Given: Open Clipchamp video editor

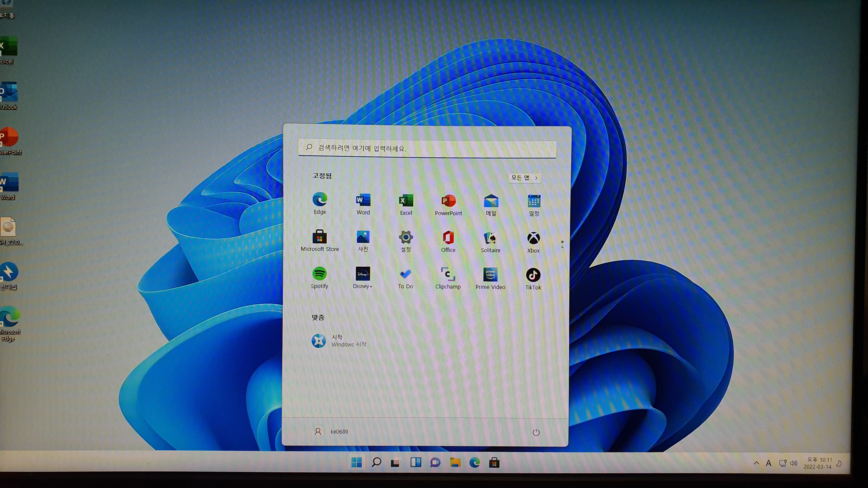Looking at the screenshot, I should pos(448,278).
